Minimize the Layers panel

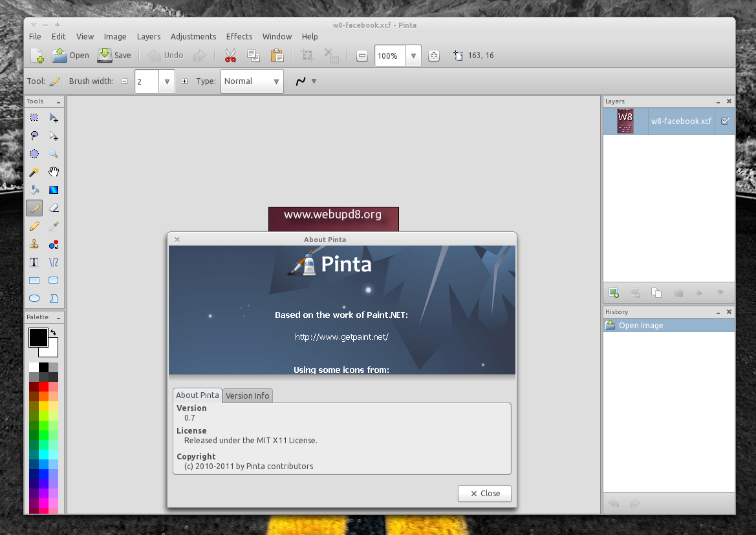(718, 101)
